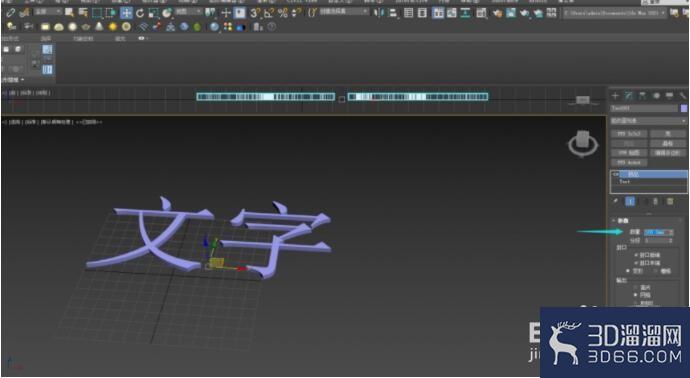Image resolution: width=690 pixels, height=378 pixels.
Task: Open the Modify command panel tab
Action: (x=629, y=95)
